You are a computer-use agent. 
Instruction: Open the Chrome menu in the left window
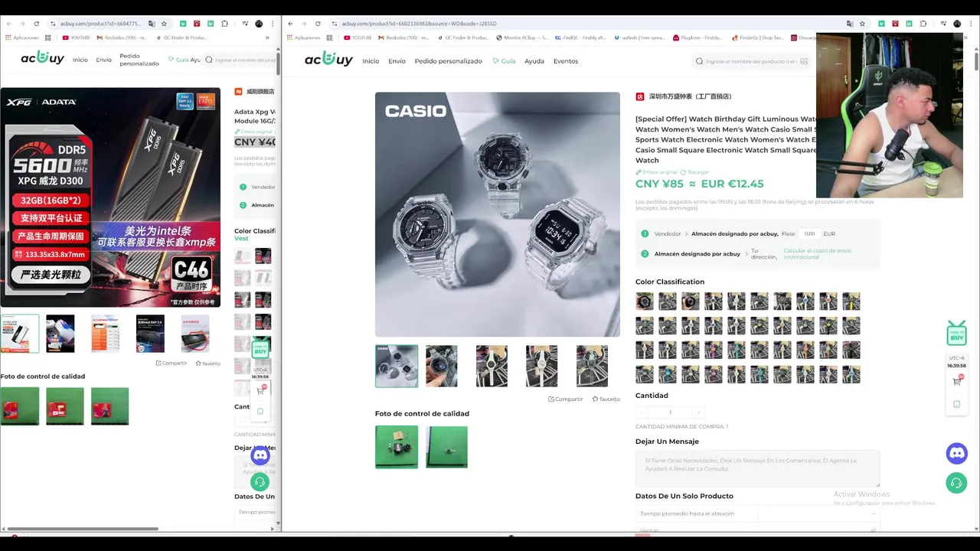pos(273,24)
